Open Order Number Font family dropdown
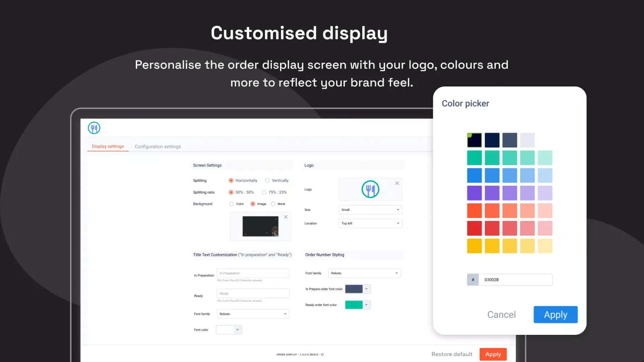 click(x=364, y=273)
